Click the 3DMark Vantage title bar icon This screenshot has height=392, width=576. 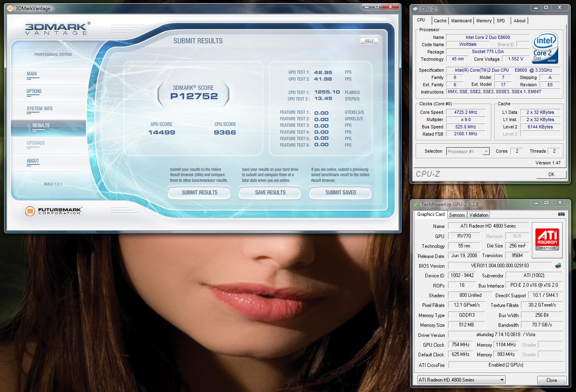[10, 8]
